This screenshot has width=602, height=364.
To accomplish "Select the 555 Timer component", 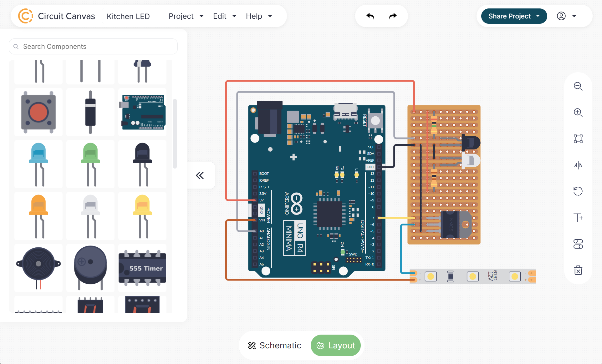I will 142,268.
